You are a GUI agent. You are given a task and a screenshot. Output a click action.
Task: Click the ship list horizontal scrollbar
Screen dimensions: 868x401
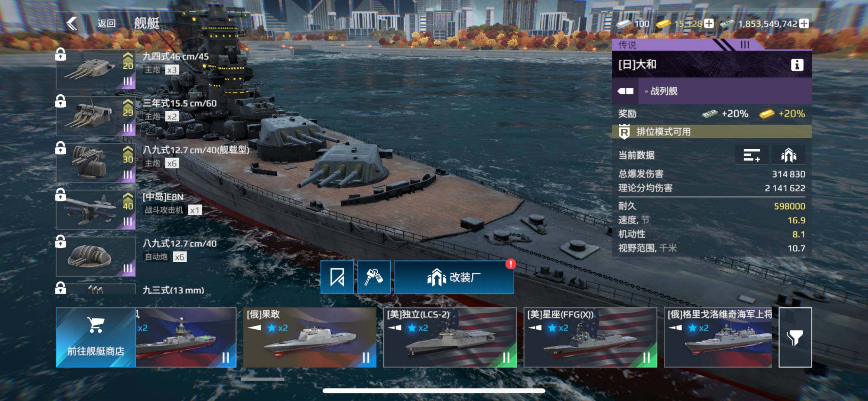tap(263, 379)
